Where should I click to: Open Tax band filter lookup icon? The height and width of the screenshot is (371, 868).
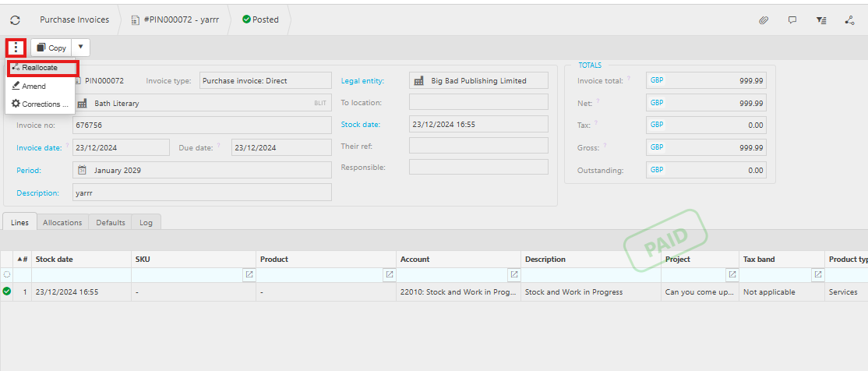click(x=817, y=274)
